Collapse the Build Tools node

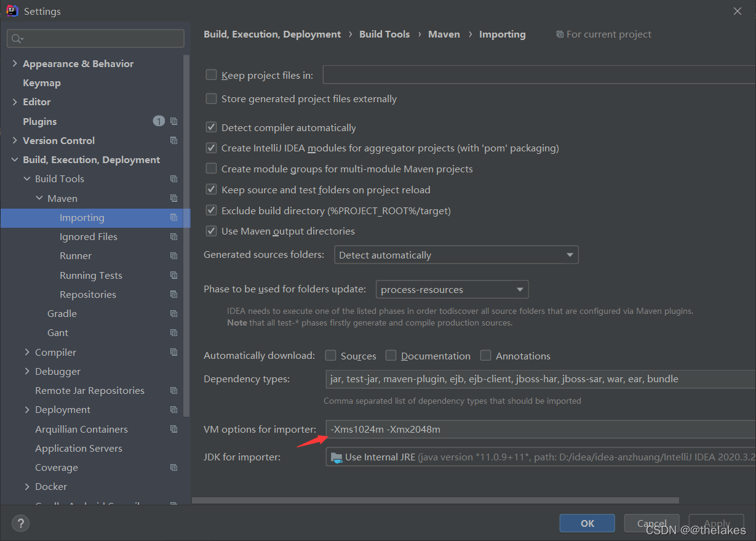coord(27,179)
